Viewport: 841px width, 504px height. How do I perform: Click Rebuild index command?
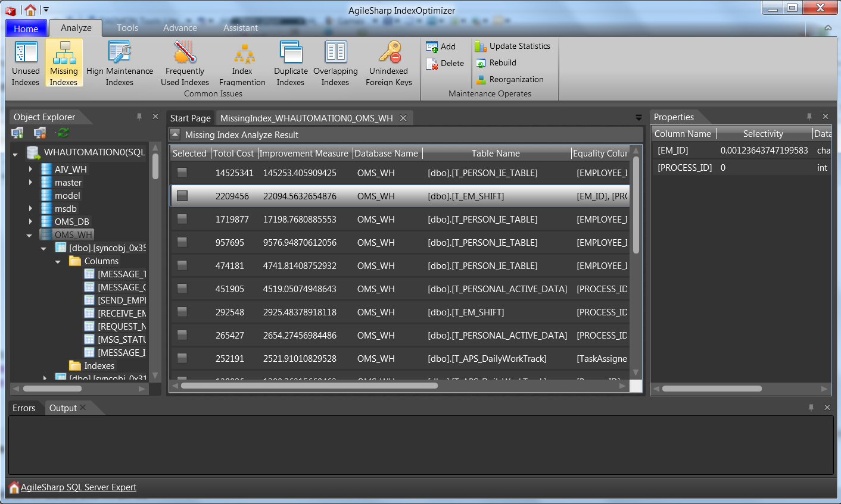coord(496,62)
